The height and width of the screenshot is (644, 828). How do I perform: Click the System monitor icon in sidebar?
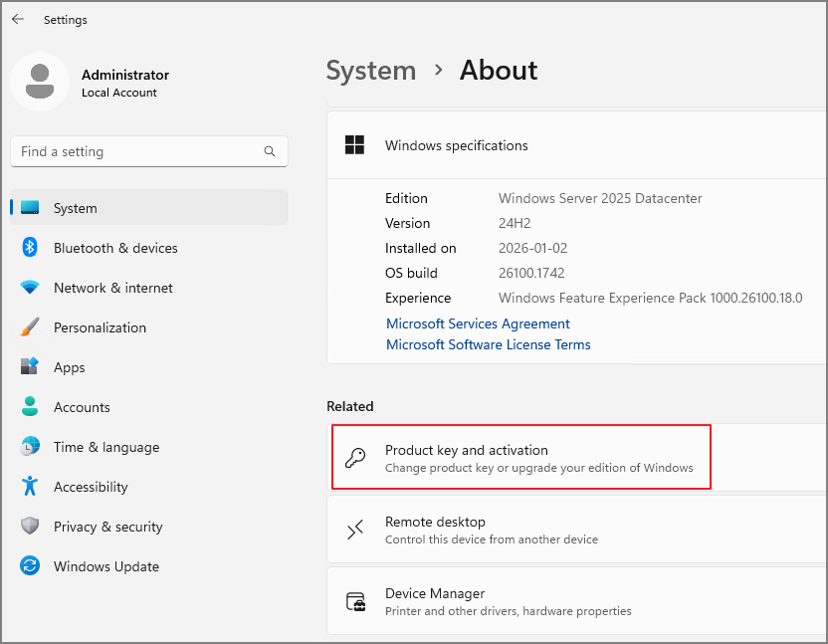(30, 208)
